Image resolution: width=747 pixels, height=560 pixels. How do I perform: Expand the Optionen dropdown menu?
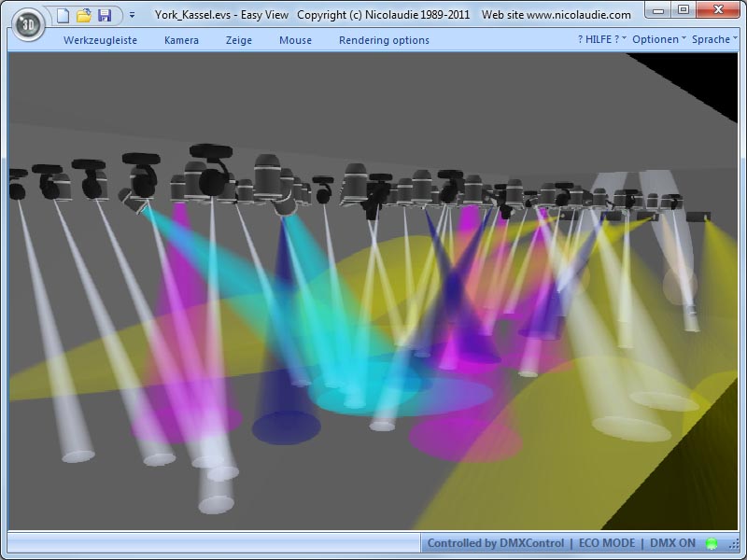point(658,39)
